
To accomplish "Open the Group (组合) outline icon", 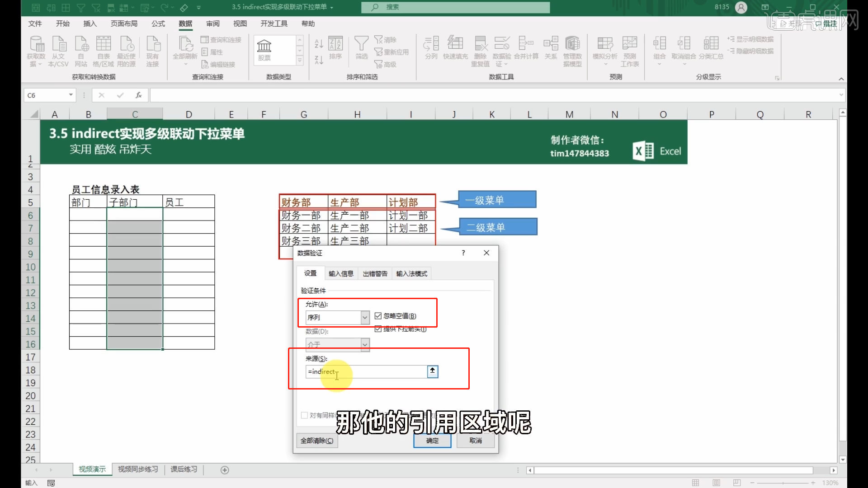I will tap(660, 51).
